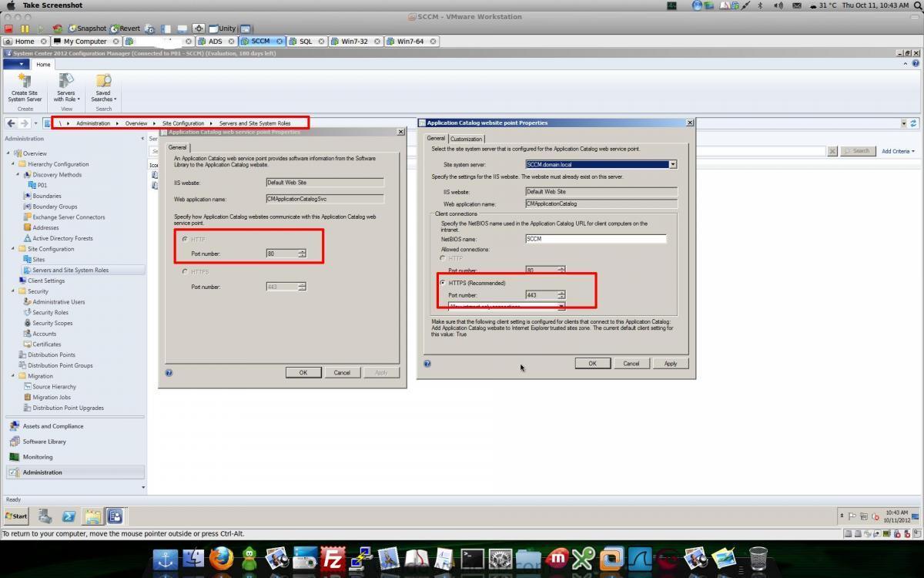This screenshot has width=924, height=578.
Task: Click the HTTP port 80 stepper in web service dialog
Action: (302, 254)
